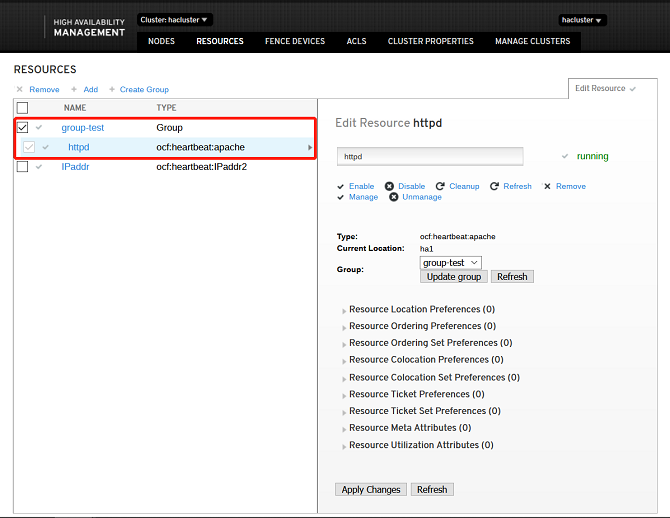Screen dimensions: 670x518
Task: Open the Cluster: hacluster dropdown
Action: point(174,20)
